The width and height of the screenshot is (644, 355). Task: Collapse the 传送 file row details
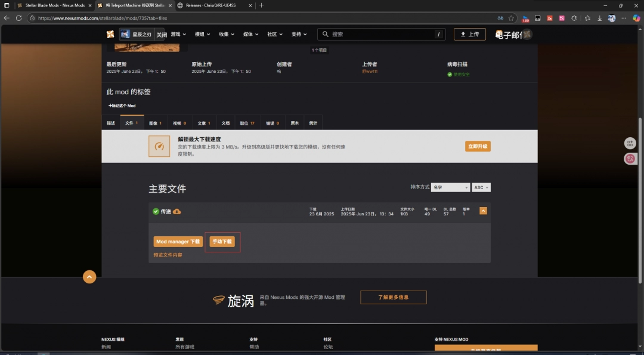[482, 211]
